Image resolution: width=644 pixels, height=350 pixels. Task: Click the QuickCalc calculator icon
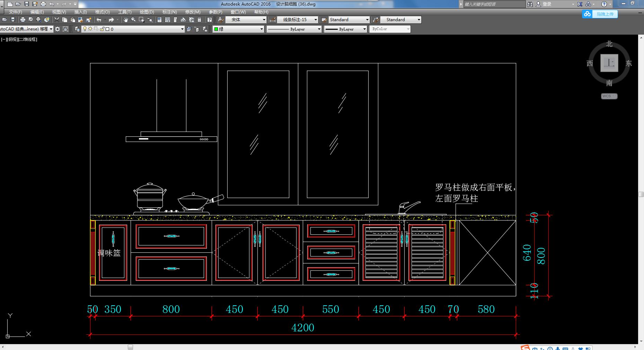(199, 20)
